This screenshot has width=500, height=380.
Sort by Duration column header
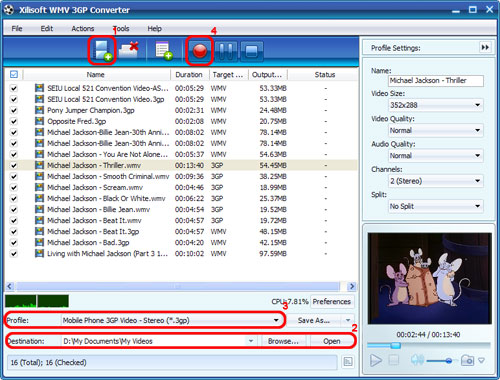point(190,75)
